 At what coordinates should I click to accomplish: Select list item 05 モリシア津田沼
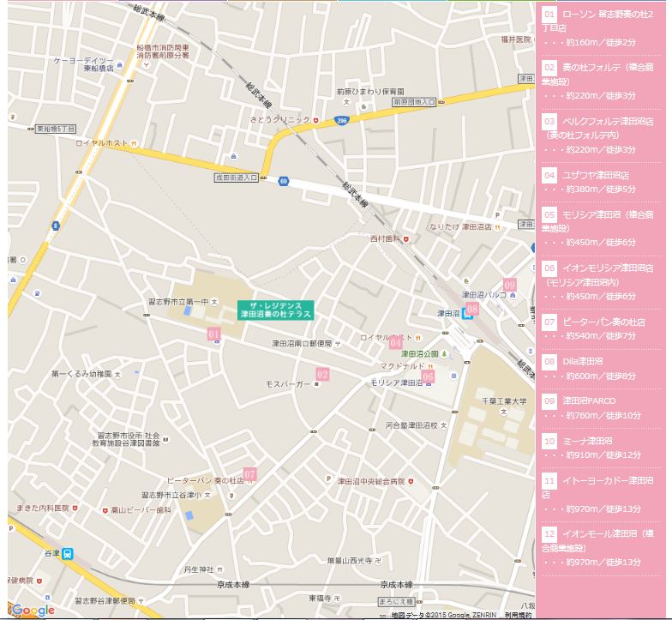pos(600,220)
